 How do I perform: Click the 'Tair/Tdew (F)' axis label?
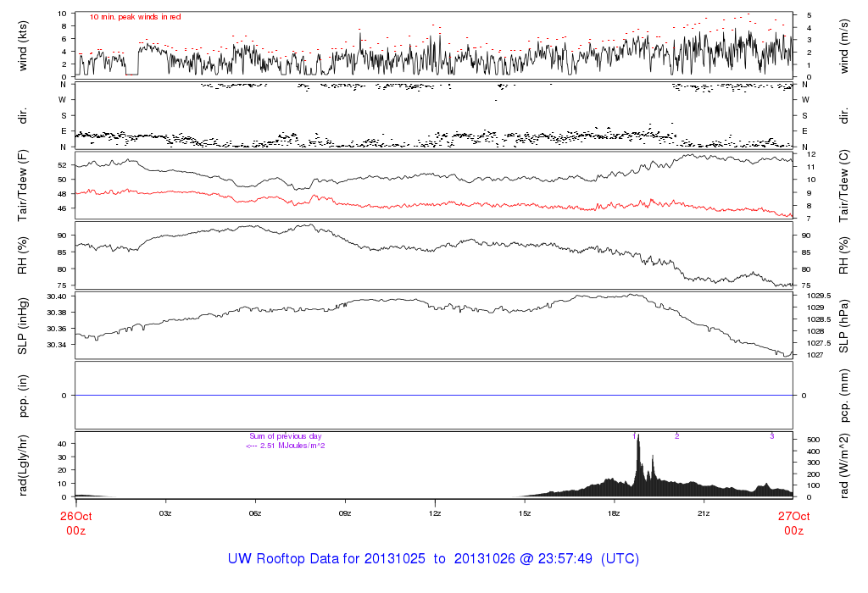point(24,185)
